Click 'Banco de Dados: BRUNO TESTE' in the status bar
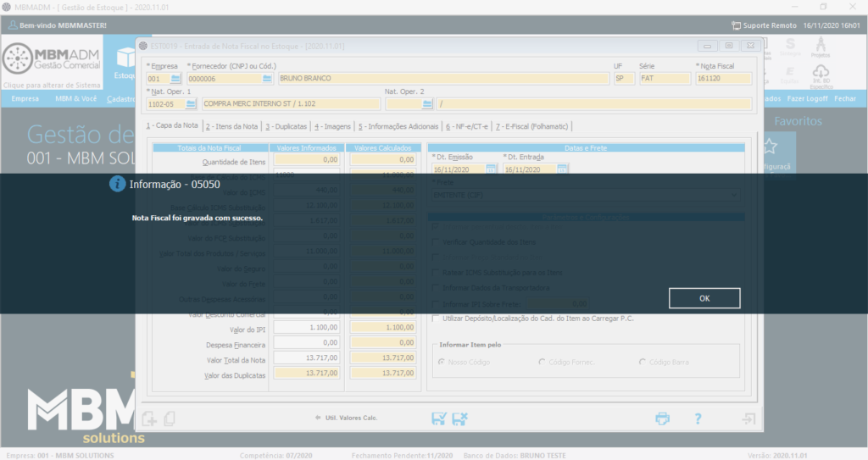Viewport: 868px width, 460px height. pyautogui.click(x=515, y=456)
